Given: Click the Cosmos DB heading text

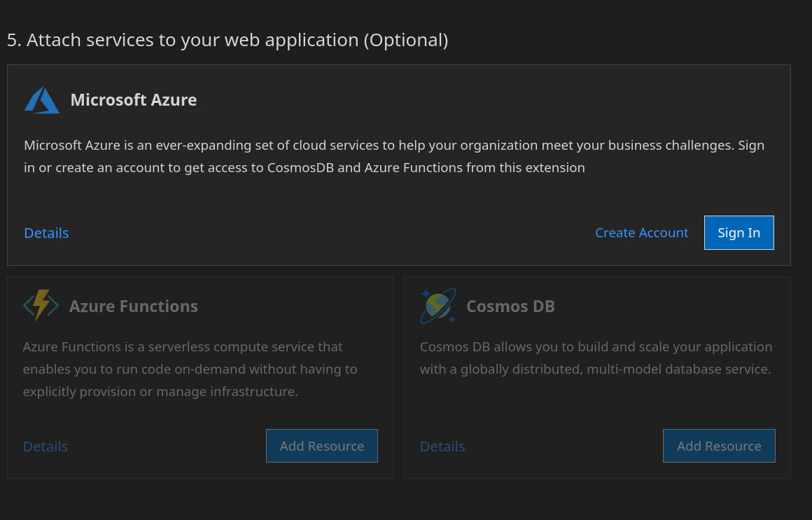Looking at the screenshot, I should [x=510, y=306].
